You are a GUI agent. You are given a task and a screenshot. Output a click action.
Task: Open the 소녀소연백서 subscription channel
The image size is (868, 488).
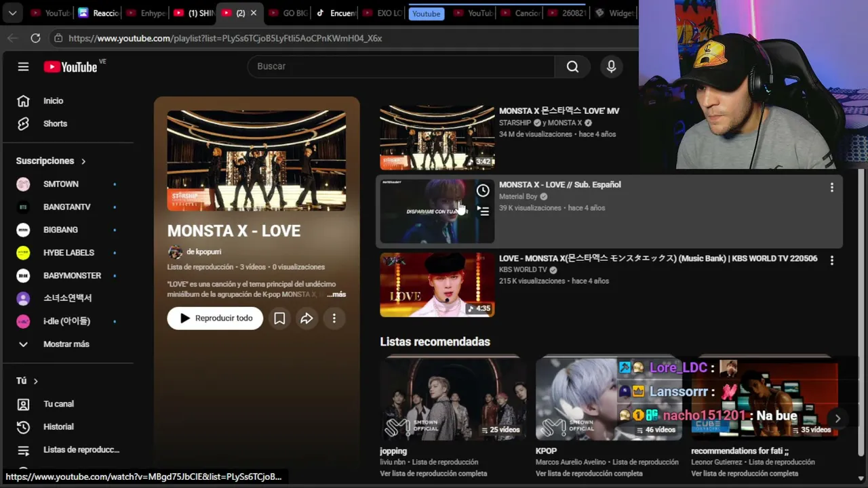[x=68, y=299]
